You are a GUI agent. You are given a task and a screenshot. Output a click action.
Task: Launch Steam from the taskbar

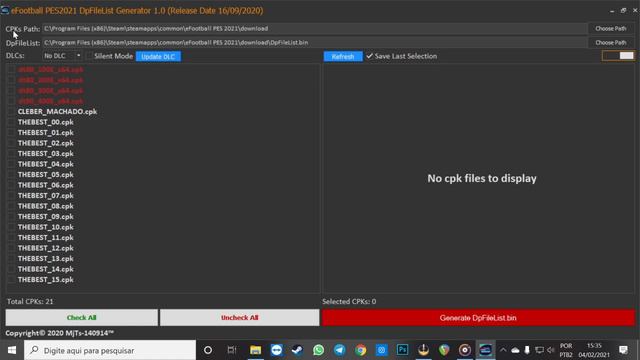click(297, 350)
